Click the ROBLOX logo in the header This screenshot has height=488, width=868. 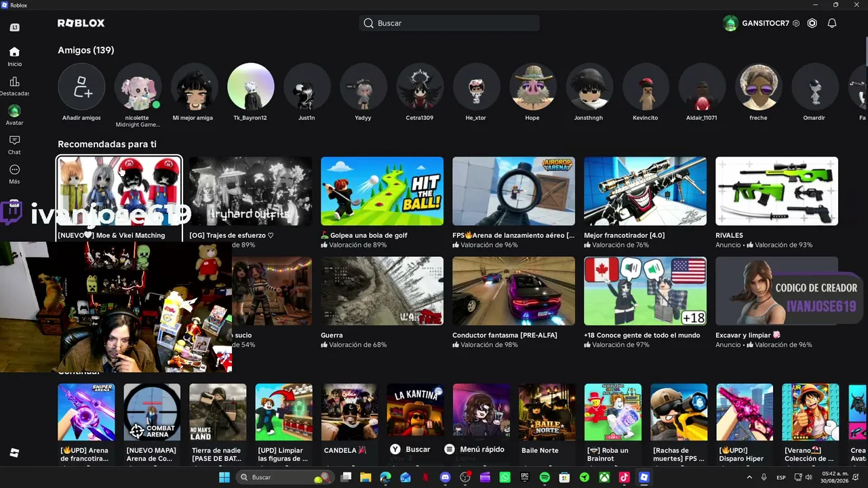click(x=81, y=23)
